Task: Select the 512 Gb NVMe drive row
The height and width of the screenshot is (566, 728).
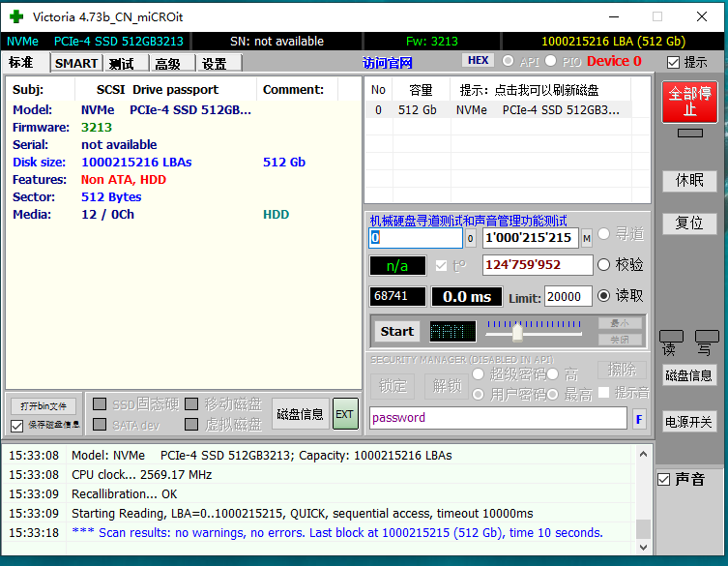Action: (x=498, y=110)
